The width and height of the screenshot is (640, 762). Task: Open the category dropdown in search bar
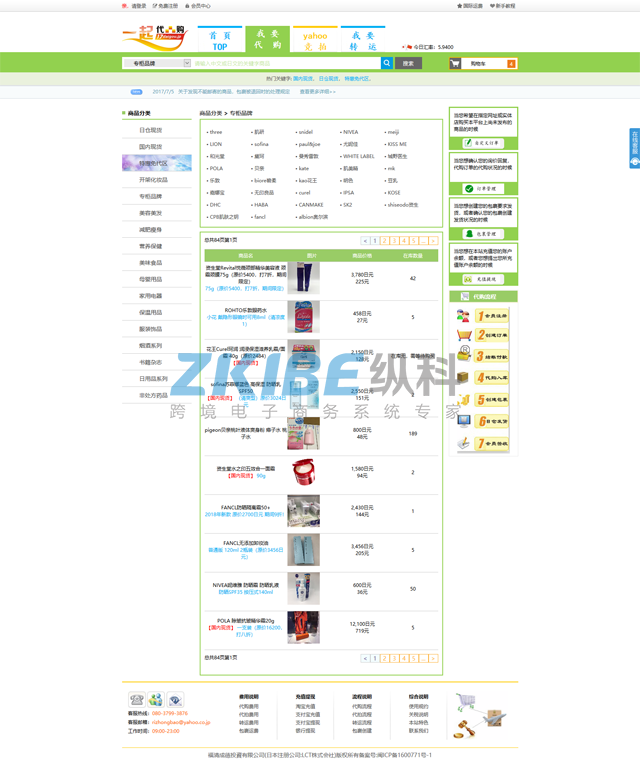point(156,63)
